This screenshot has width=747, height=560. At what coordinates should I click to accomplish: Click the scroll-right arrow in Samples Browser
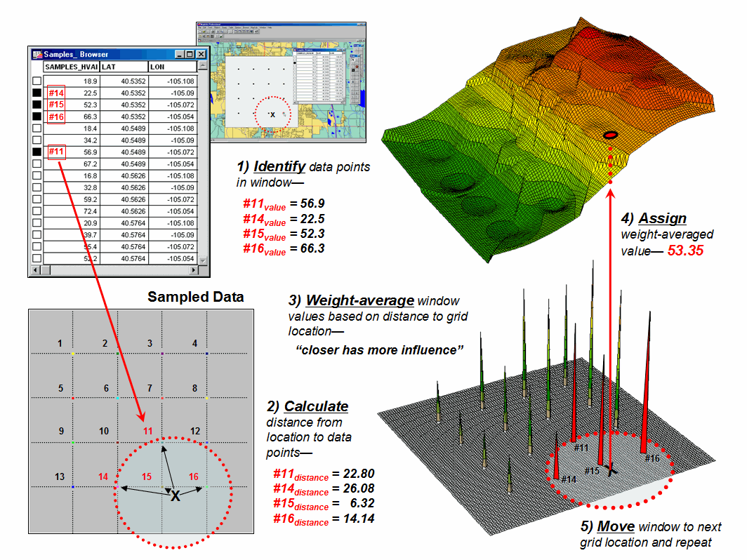(x=194, y=270)
